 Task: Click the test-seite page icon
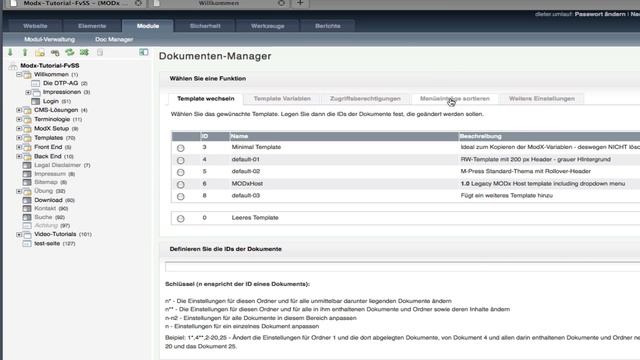(27, 244)
